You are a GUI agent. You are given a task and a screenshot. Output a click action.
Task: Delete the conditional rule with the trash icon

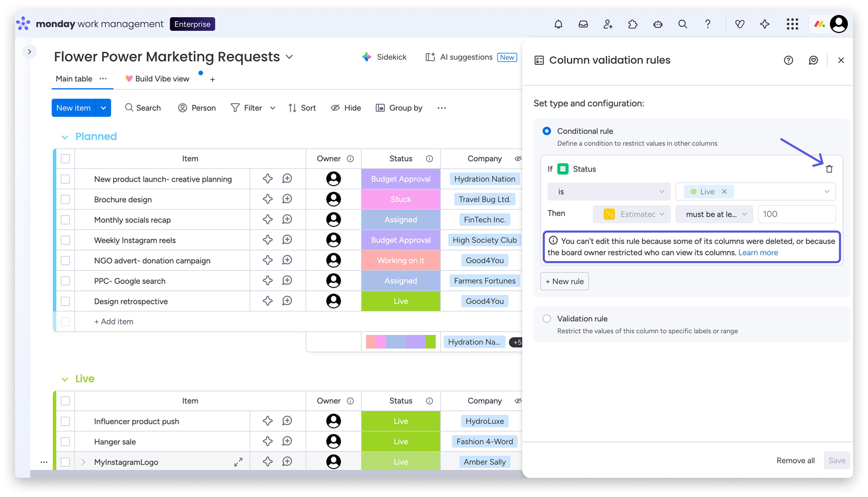point(829,169)
